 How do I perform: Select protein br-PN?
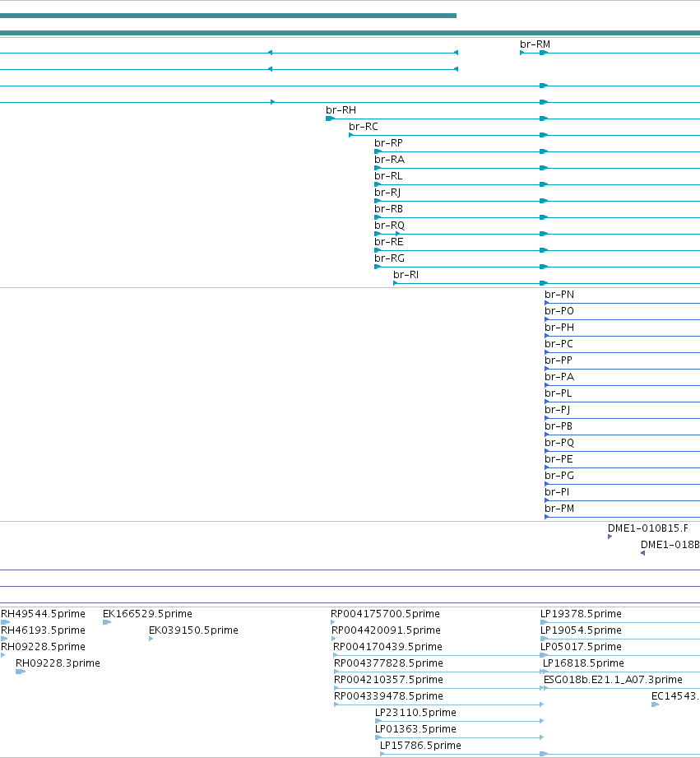click(x=559, y=295)
